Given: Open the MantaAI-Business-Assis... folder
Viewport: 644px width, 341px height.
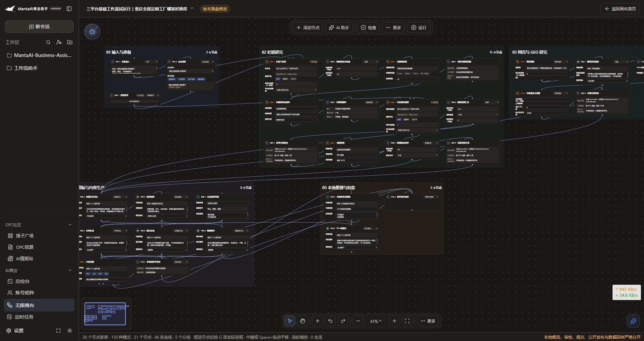Looking at the screenshot, I should coord(39,55).
